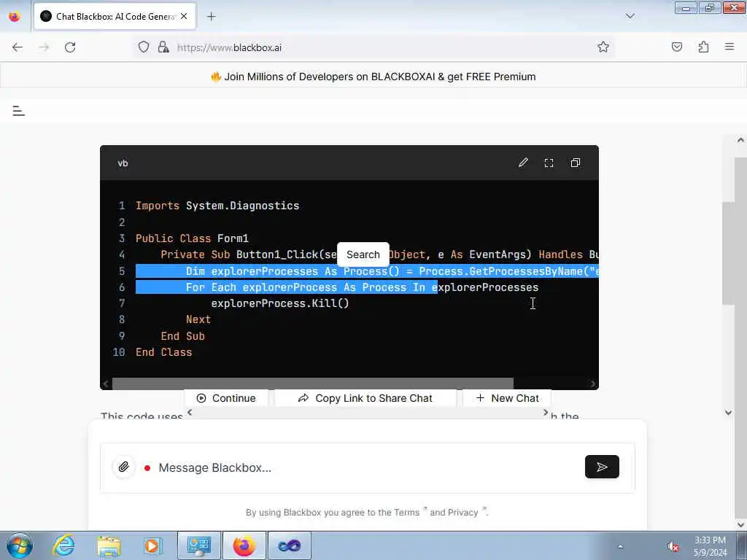Image resolution: width=747 pixels, height=560 pixels.
Task: Open the Blackbox sidebar menu icon
Action: coord(18,111)
